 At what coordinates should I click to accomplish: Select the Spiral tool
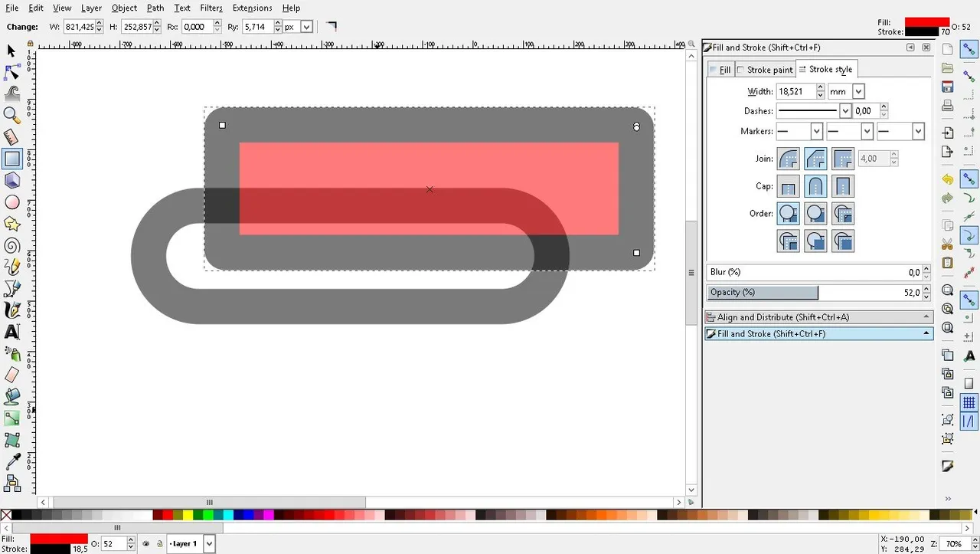[11, 245]
